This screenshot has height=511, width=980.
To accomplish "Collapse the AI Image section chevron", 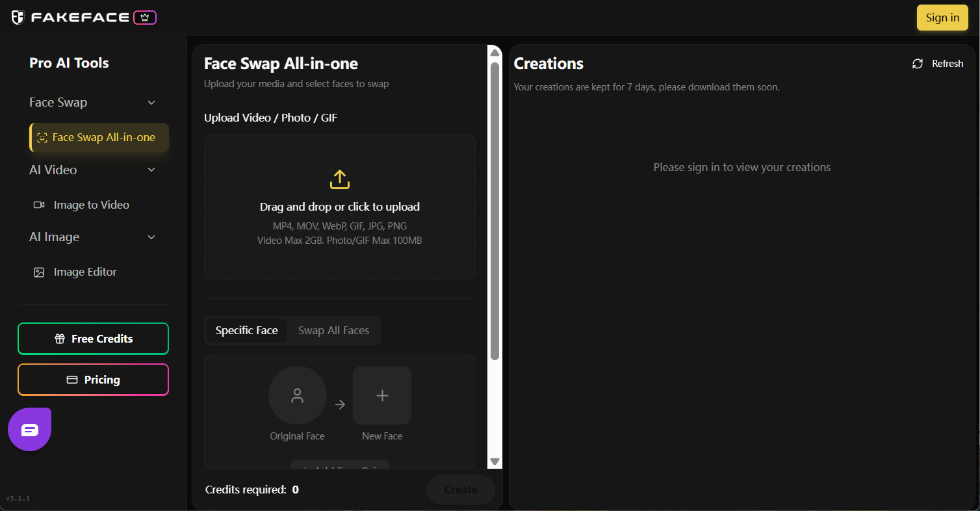I will click(x=151, y=237).
